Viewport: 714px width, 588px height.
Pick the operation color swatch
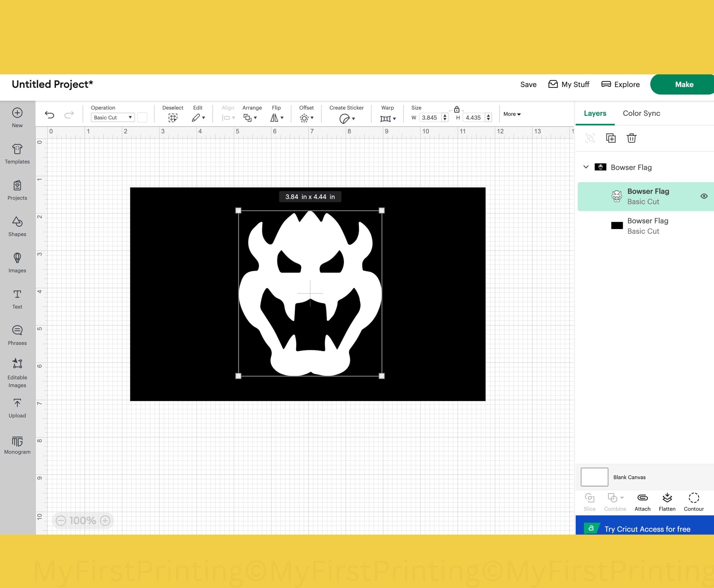tap(142, 117)
